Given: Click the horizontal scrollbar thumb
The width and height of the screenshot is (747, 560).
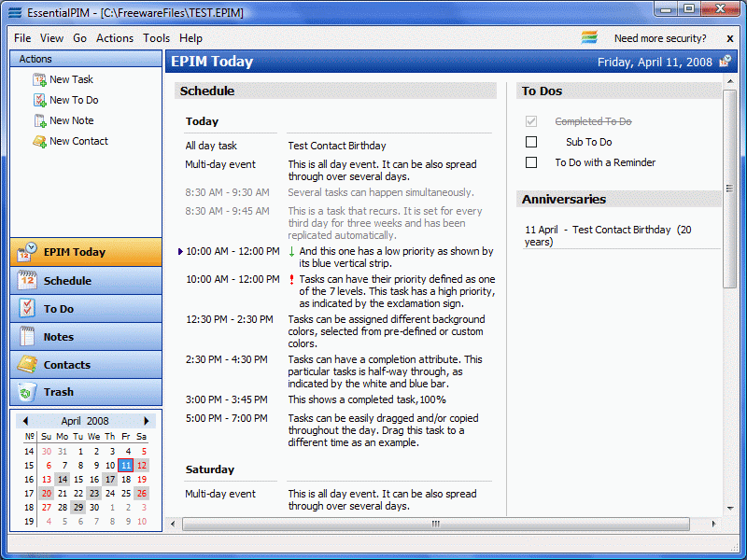Looking at the screenshot, I should pos(435,524).
